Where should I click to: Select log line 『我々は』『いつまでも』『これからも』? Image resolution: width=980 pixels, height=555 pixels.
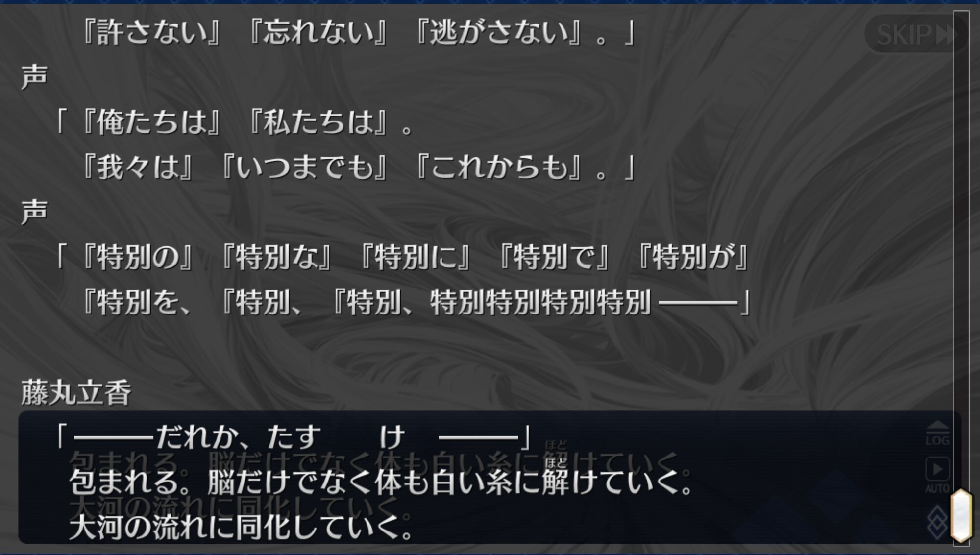(x=358, y=167)
